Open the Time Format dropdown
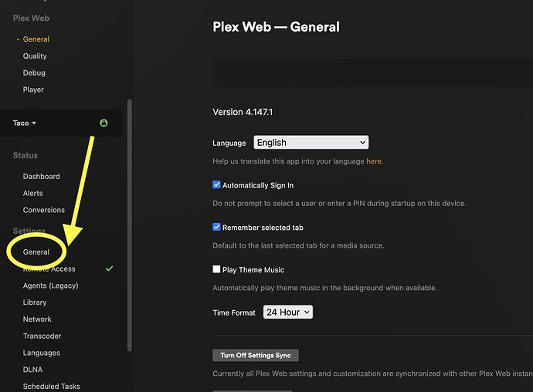 pyautogui.click(x=287, y=313)
